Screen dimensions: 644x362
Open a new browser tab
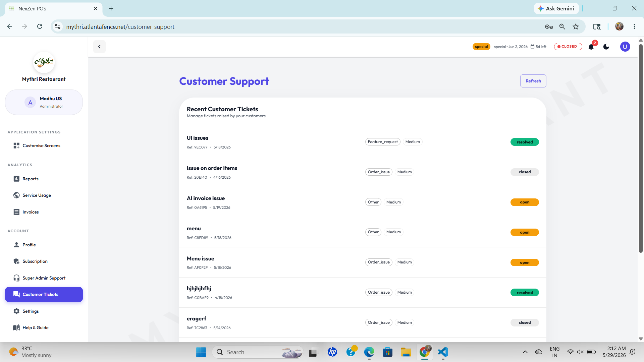[x=111, y=8]
